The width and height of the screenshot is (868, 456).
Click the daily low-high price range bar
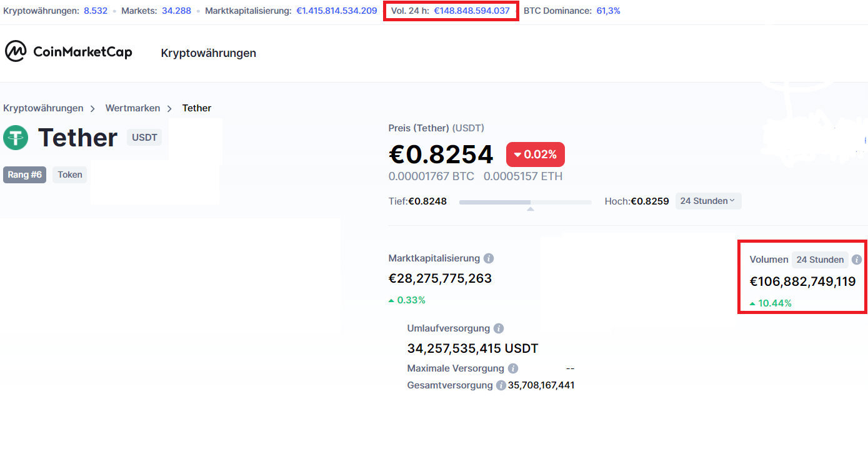click(525, 201)
